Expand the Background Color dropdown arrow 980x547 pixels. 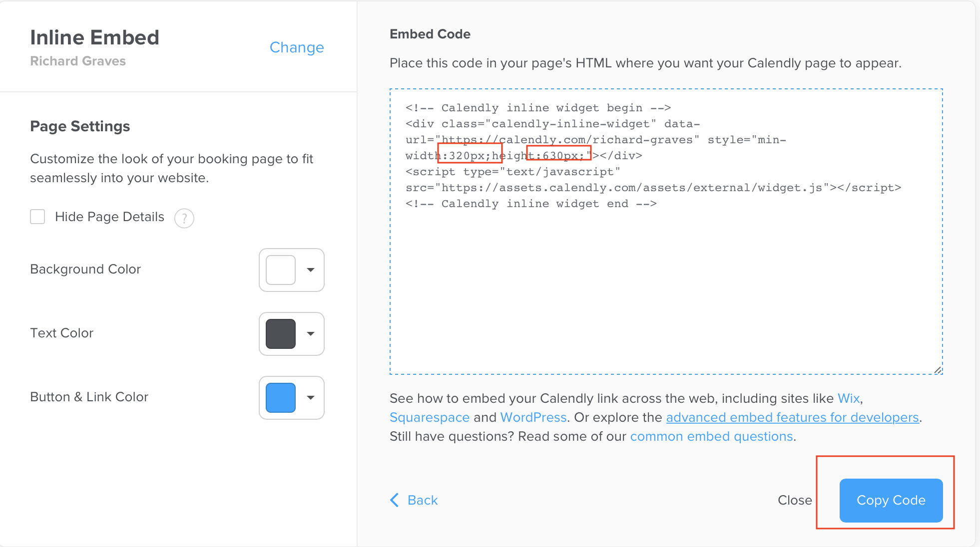pyautogui.click(x=310, y=270)
